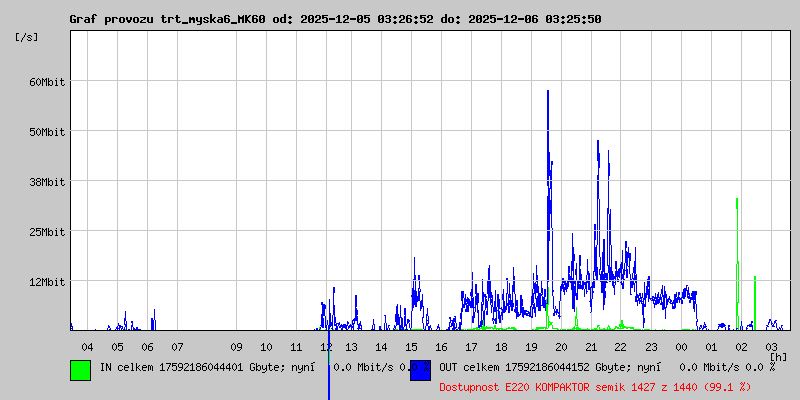Select hour 23 on the x-axis

(651, 347)
